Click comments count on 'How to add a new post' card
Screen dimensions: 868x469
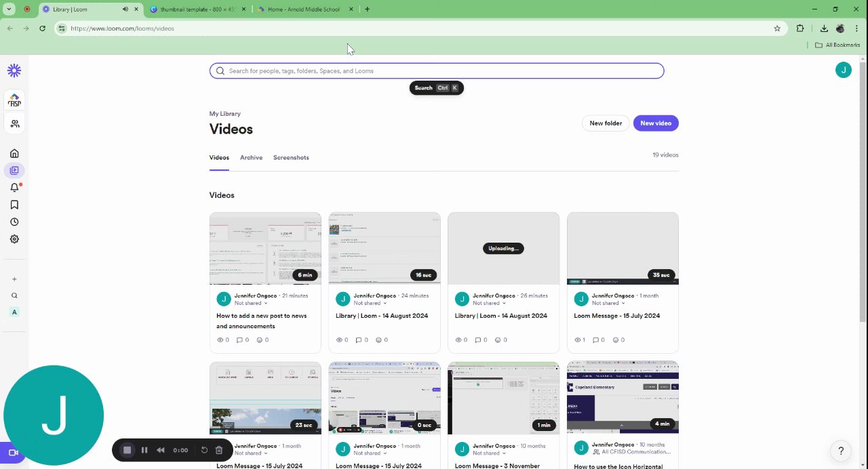243,340
